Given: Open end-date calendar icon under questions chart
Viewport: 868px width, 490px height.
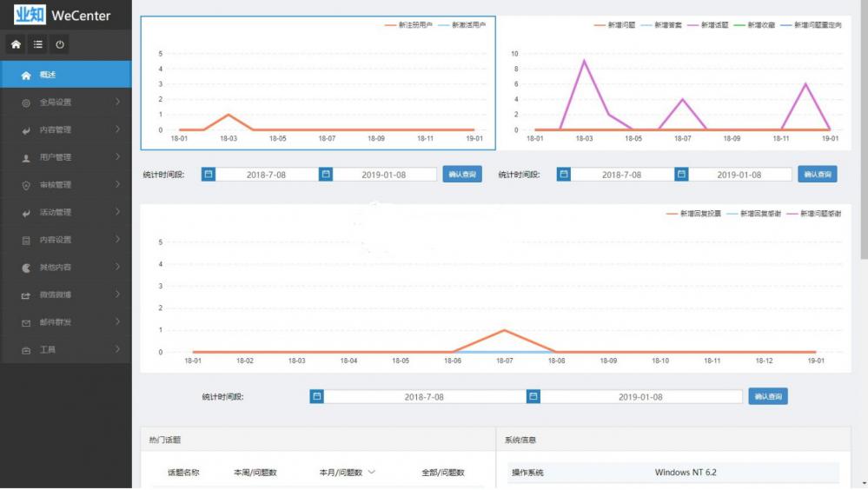Looking at the screenshot, I should (681, 175).
